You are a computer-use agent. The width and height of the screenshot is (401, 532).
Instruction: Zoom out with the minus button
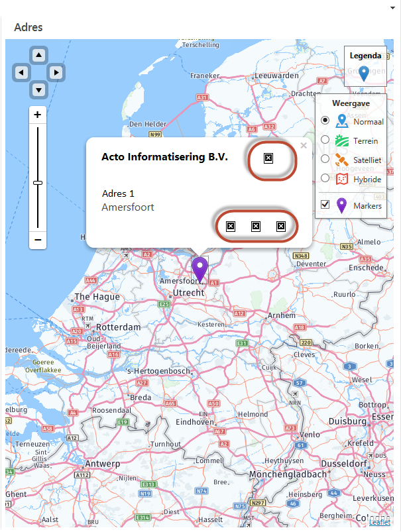38,240
